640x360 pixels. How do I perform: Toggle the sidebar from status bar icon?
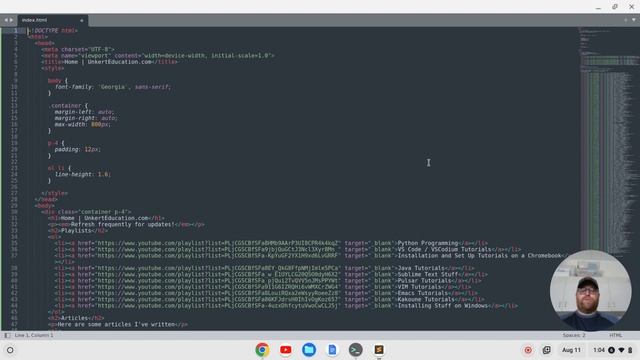[7, 335]
